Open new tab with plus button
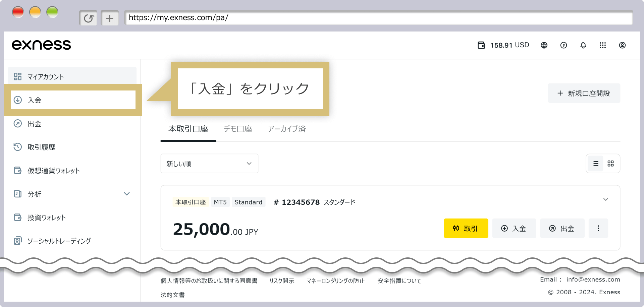The image size is (644, 307). pyautogui.click(x=110, y=18)
